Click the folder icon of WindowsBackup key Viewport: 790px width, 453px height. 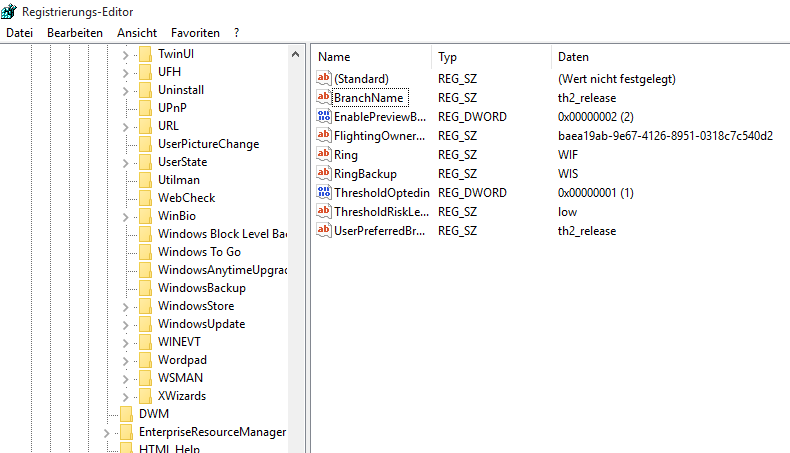pos(145,288)
